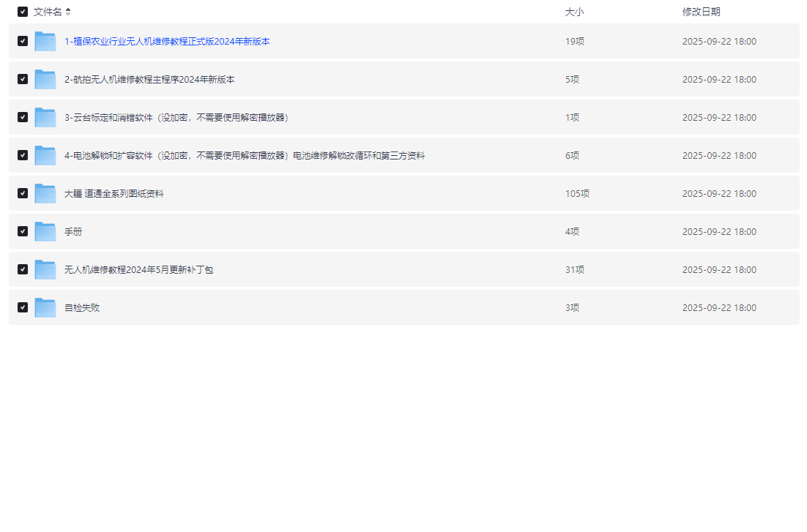This screenshot has width=807, height=532.
Task: Click folder icon for 1-植保农业行业无人机维修教程
Action: 45,42
